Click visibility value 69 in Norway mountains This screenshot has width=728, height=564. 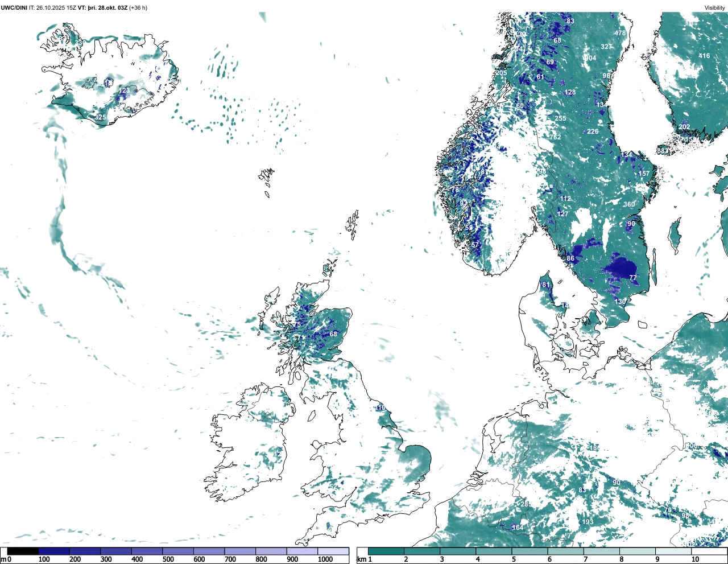[550, 63]
